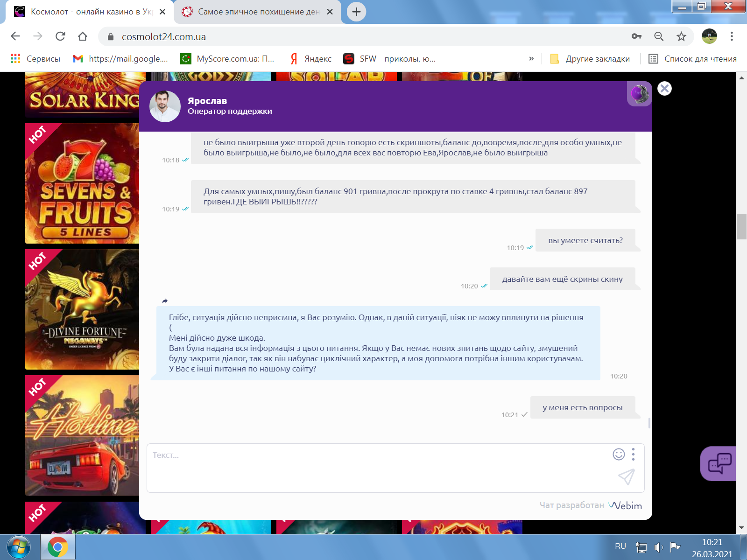Click the message 'вы умеете считать?'
The image size is (747, 560).
585,240
